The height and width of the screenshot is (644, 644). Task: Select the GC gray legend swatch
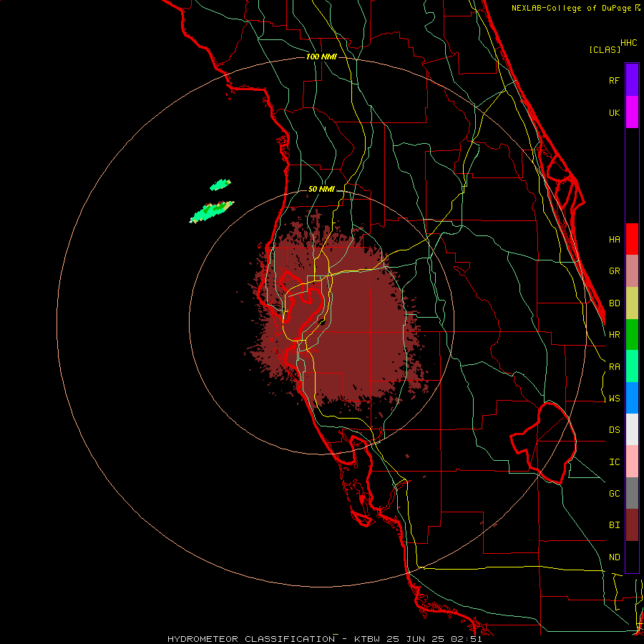click(632, 493)
